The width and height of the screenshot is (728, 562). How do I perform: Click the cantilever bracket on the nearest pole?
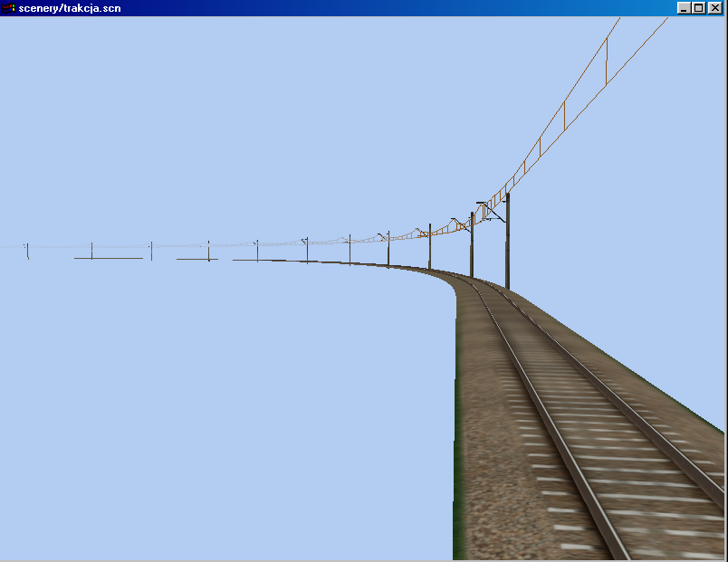point(489,212)
